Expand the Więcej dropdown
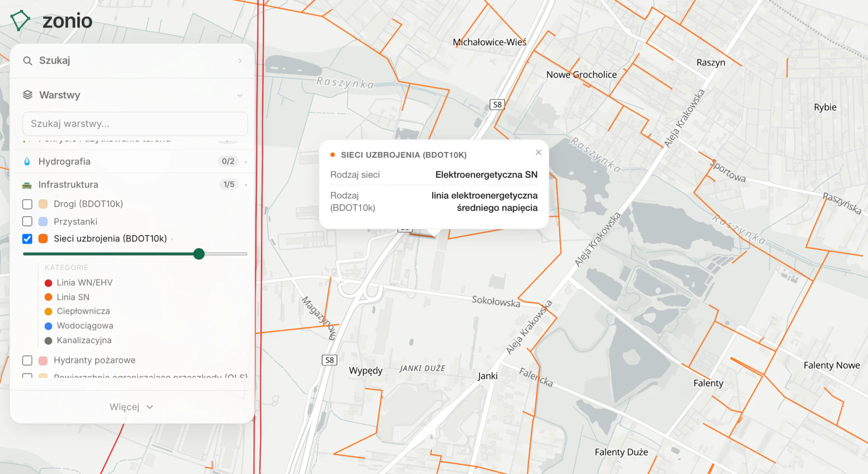Image resolution: width=868 pixels, height=474 pixels. 131,407
